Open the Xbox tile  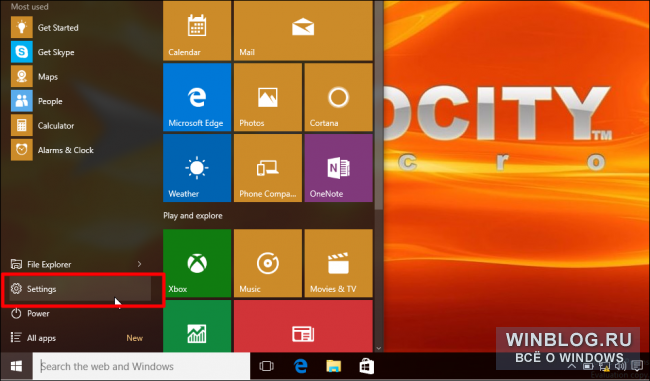197,263
